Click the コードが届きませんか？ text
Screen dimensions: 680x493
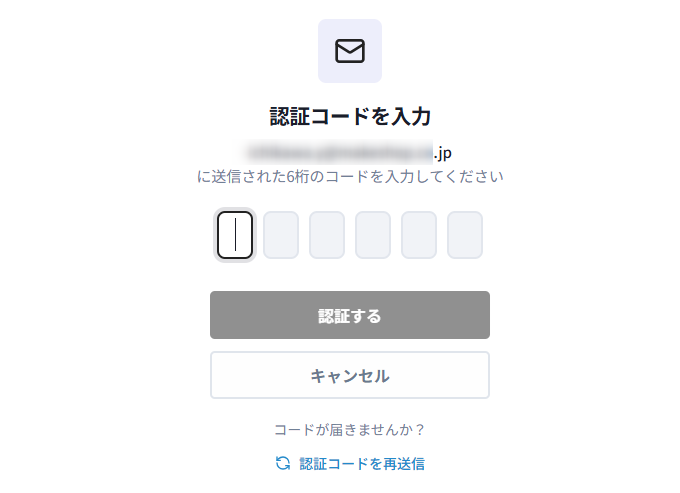350,430
